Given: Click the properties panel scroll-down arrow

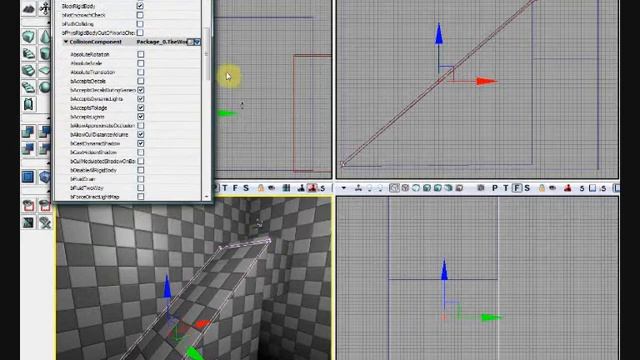Looking at the screenshot, I should 206,197.
